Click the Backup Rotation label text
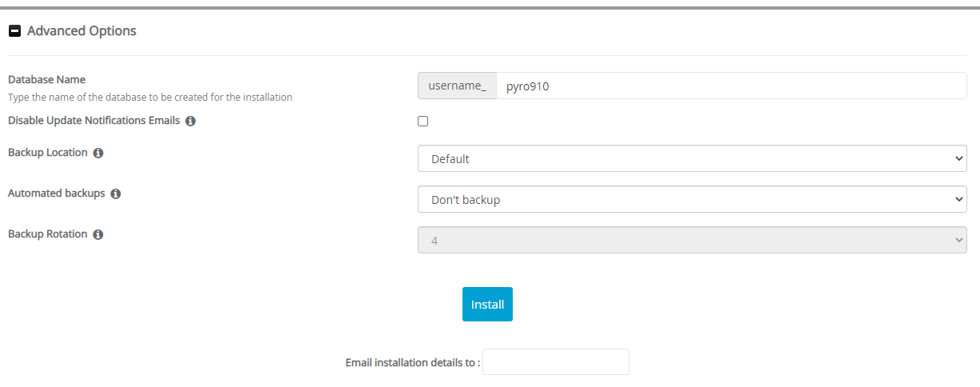This screenshot has width=980, height=387. 47,234
